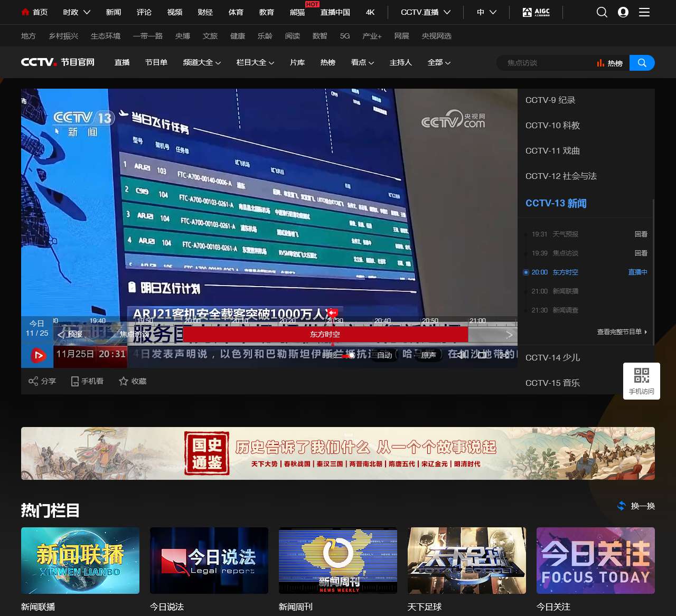Image resolution: width=676 pixels, height=616 pixels.
Task: Open the 体育 top menu item
Action: tap(236, 12)
